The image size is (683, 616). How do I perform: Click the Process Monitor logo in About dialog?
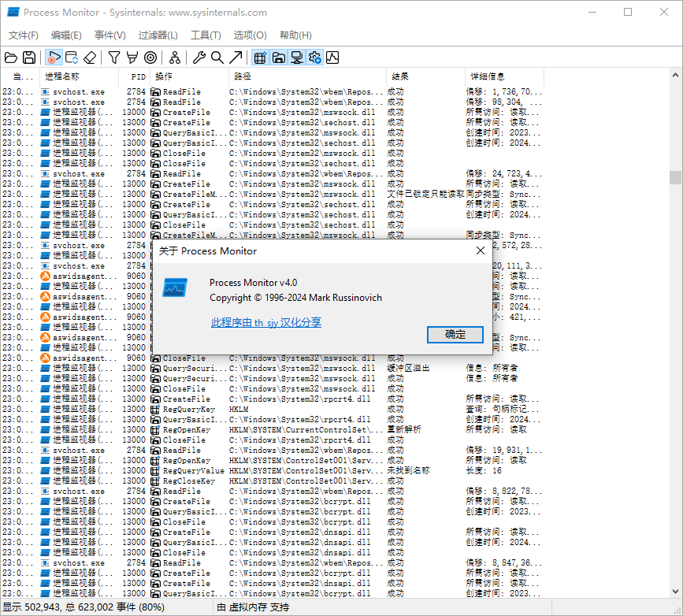click(x=175, y=288)
